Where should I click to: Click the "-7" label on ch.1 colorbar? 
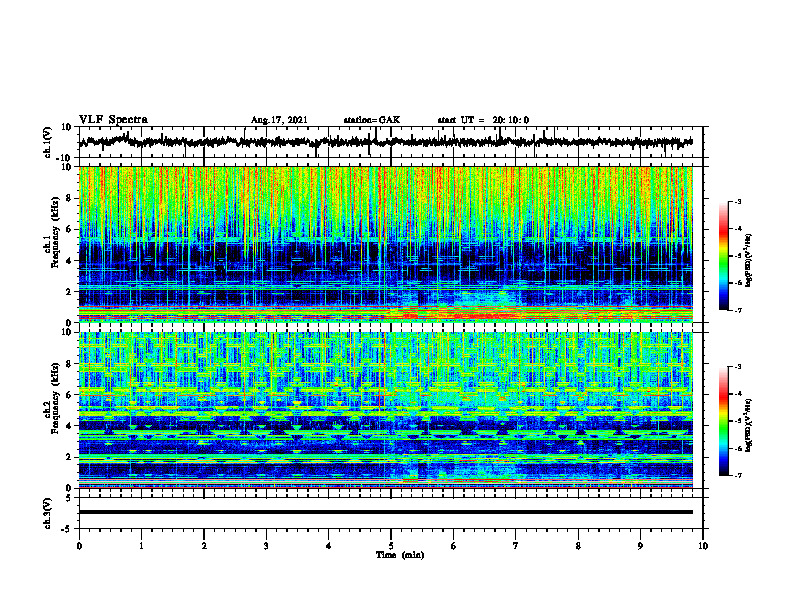(737, 310)
